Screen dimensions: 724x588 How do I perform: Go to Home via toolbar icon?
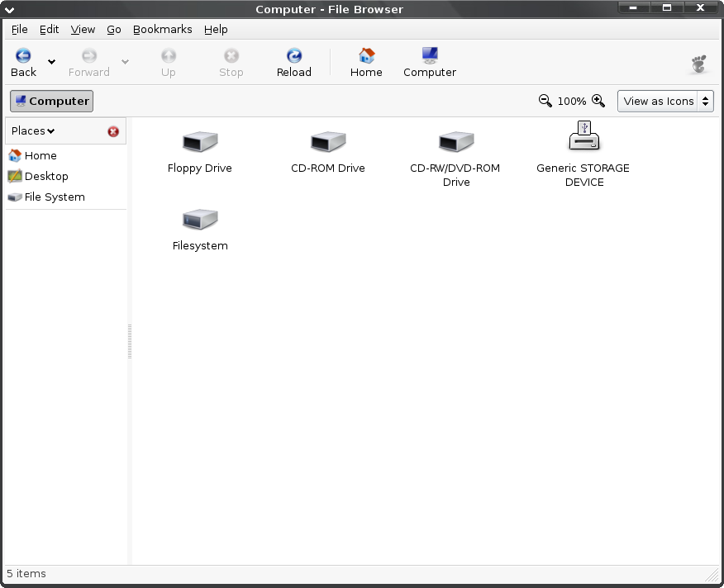pyautogui.click(x=367, y=56)
